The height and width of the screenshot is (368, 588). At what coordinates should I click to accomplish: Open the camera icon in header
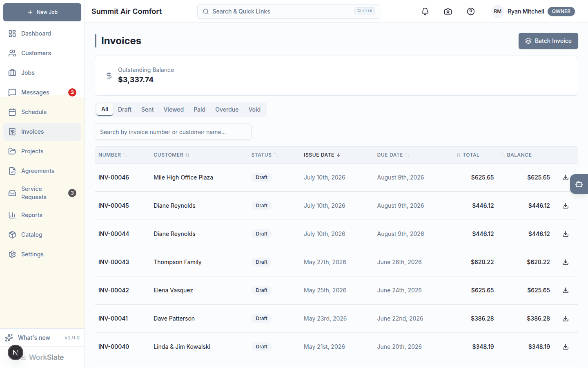448,11
